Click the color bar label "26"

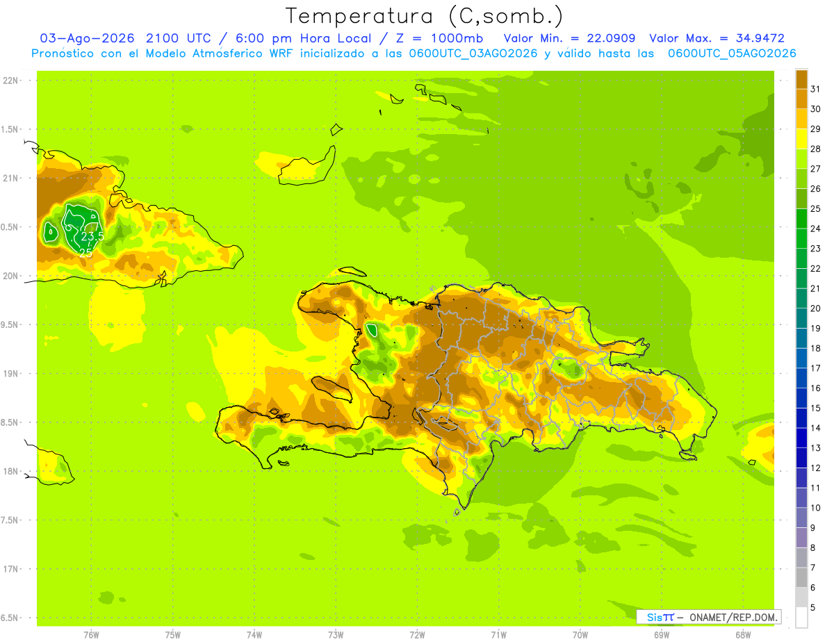[x=815, y=188]
